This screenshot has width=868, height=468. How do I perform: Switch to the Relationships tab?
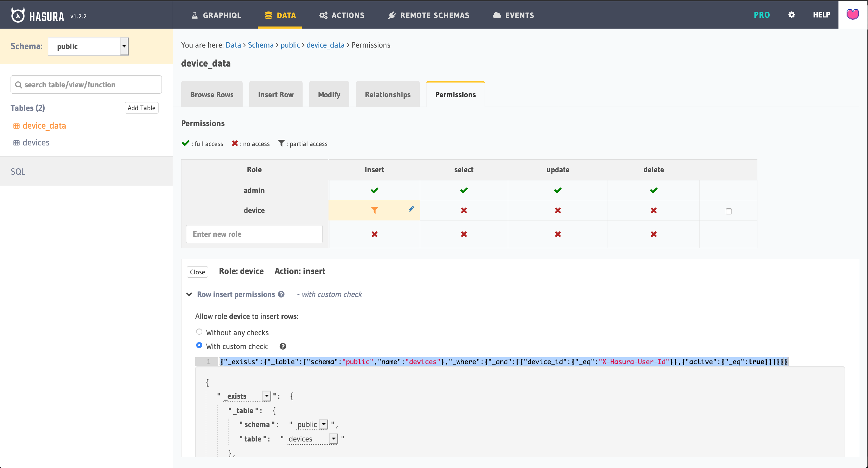388,95
